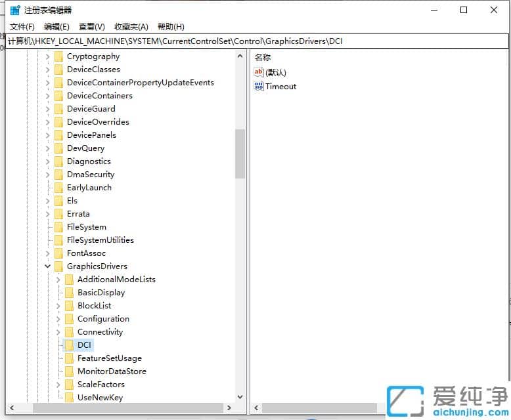Open the 收藏夹(A) menu

pos(131,27)
